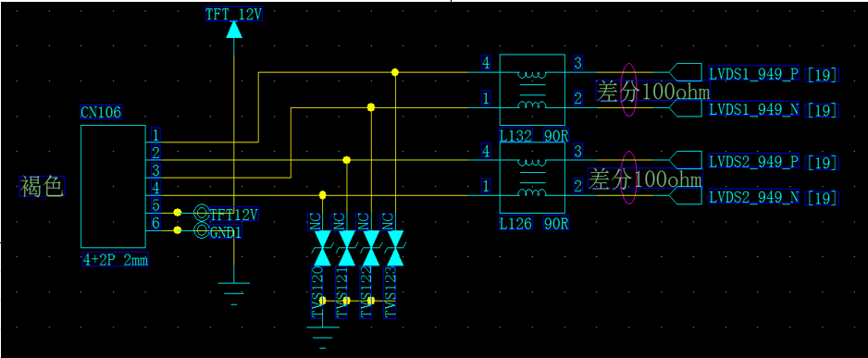The width and height of the screenshot is (868, 358).
Task: Select the GND1 test point label
Action: coord(226,232)
